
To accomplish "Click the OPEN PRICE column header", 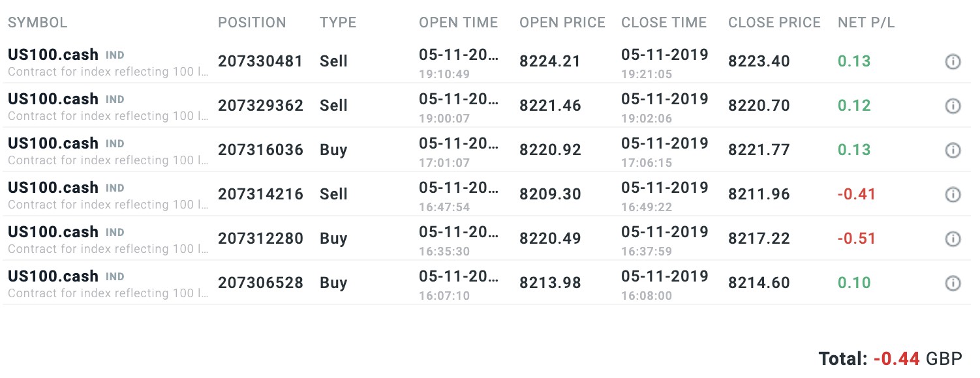I will click(562, 23).
